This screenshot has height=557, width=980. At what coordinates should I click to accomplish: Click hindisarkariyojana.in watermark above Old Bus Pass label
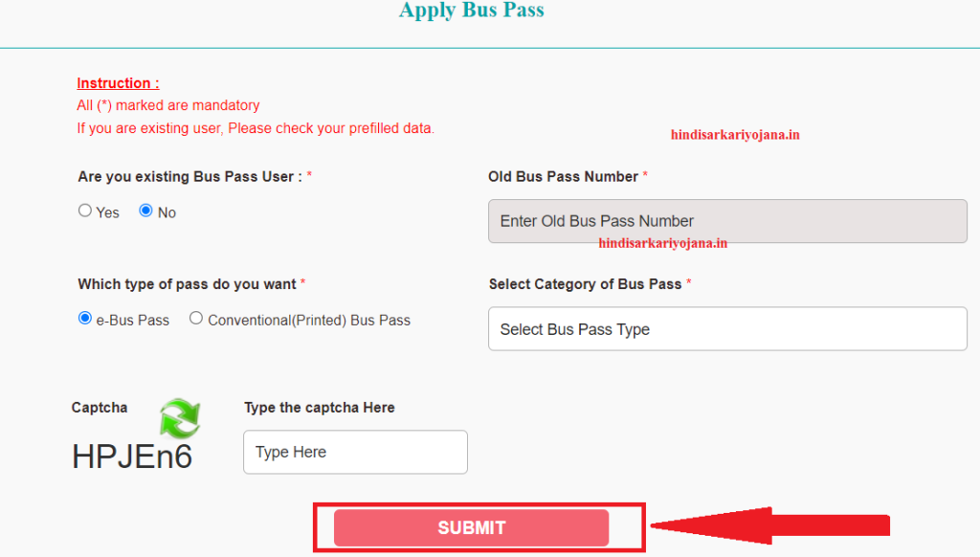pos(735,135)
